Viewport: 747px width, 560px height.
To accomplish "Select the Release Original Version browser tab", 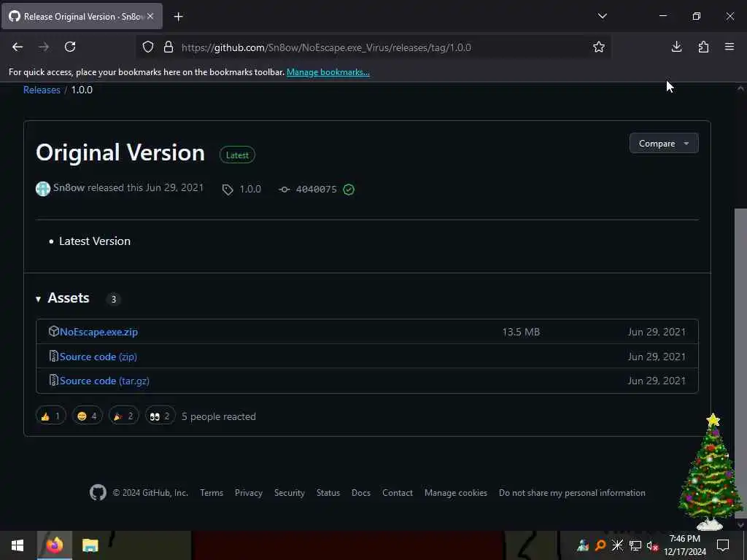I will click(x=82, y=16).
